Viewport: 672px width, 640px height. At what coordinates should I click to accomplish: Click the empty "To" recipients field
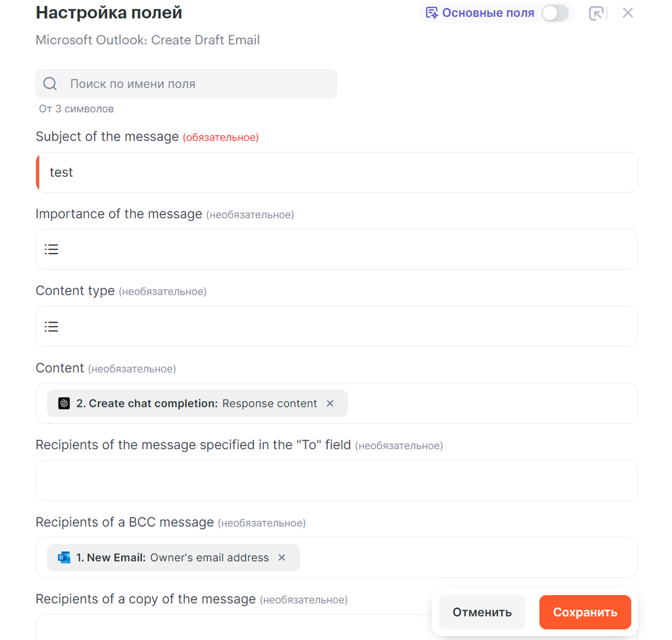click(336, 480)
